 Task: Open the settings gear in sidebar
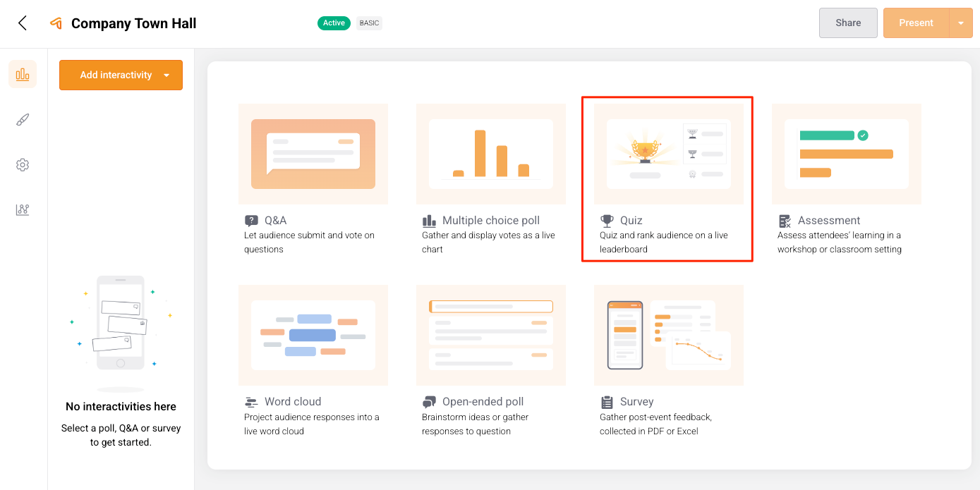coord(23,165)
